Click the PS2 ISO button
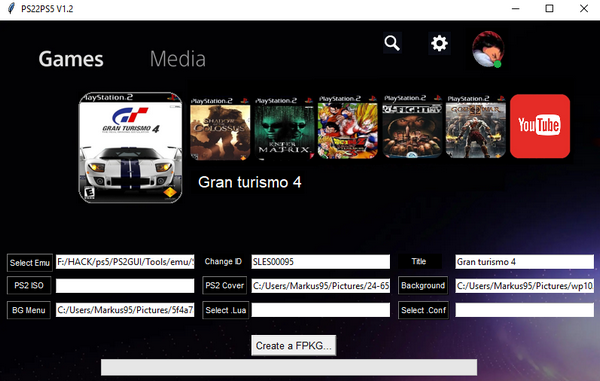The width and height of the screenshot is (600, 381). pos(29,285)
